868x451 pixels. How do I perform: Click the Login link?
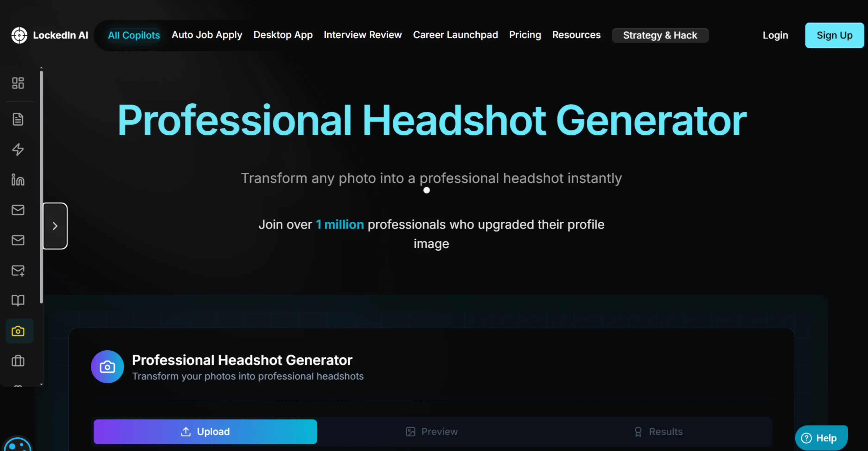[x=775, y=35]
